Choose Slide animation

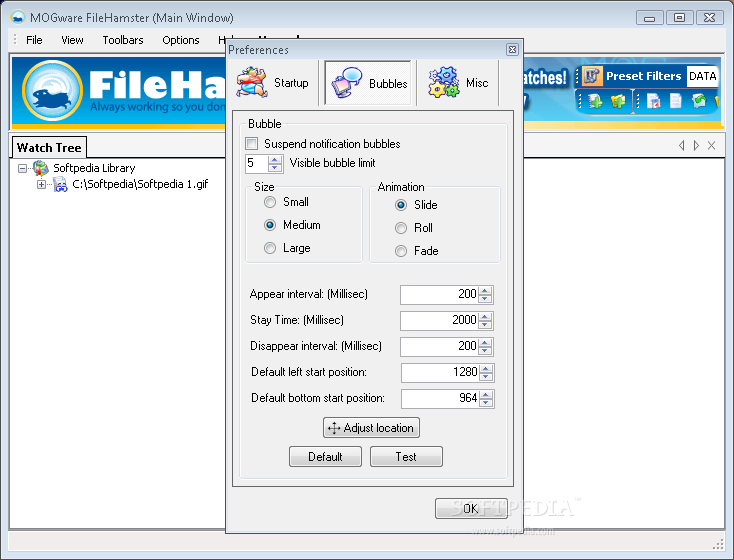(401, 205)
